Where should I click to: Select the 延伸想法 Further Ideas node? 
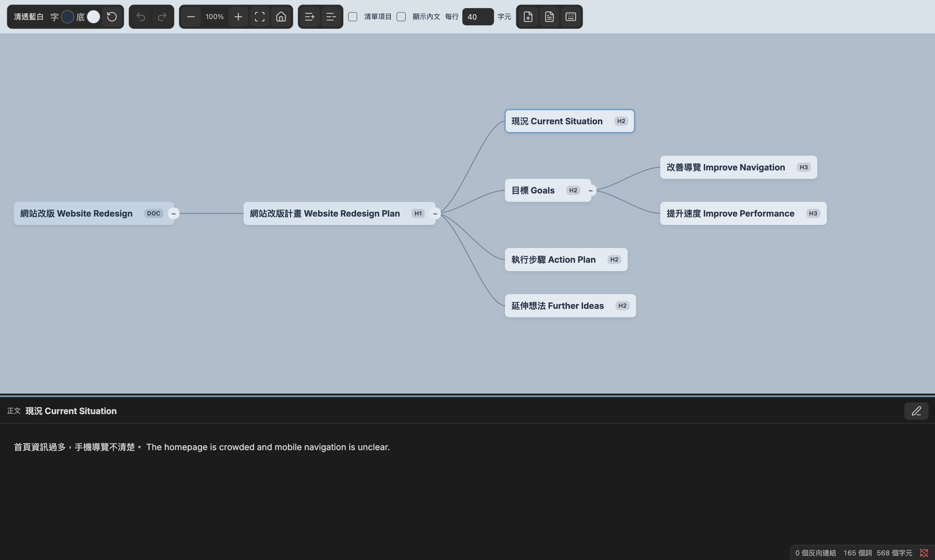[570, 306]
